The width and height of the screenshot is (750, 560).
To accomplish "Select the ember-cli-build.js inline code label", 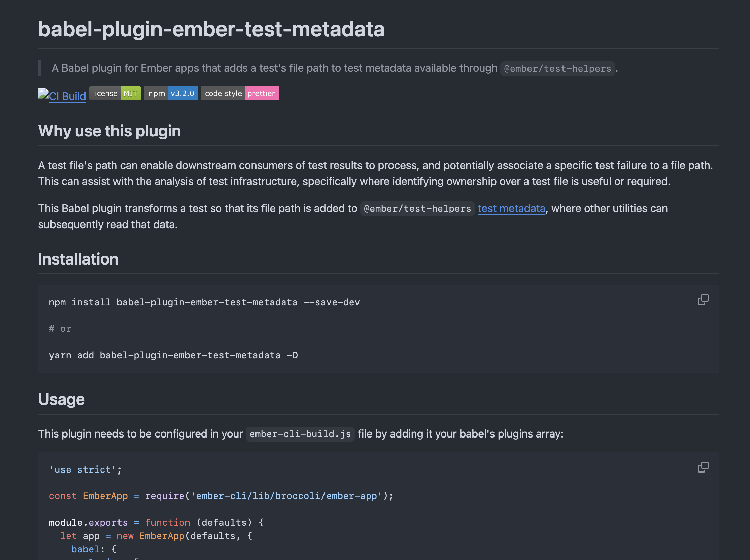I will (300, 434).
